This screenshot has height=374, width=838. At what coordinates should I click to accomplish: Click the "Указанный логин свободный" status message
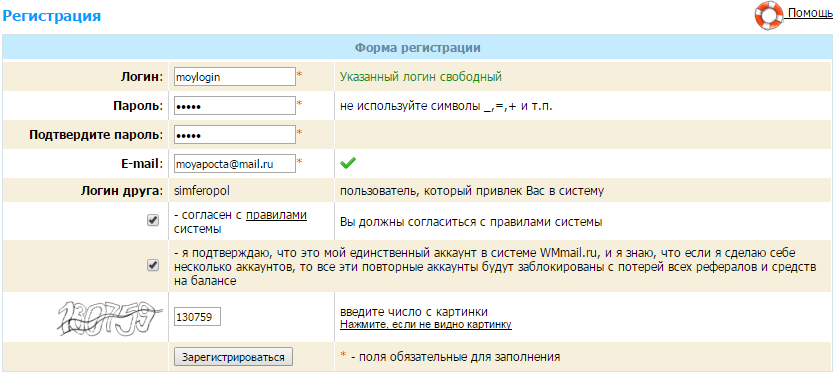[421, 76]
